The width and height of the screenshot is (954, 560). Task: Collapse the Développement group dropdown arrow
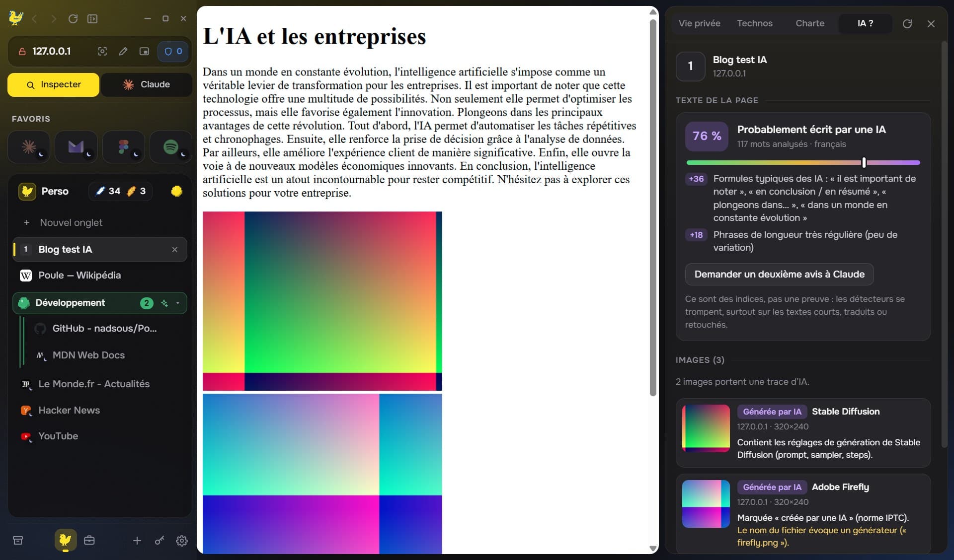pos(178,303)
